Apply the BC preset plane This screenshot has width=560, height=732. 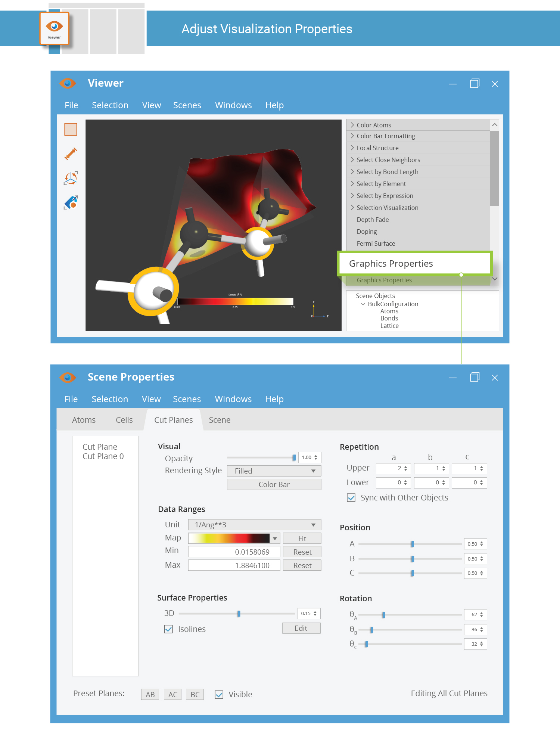coord(195,695)
